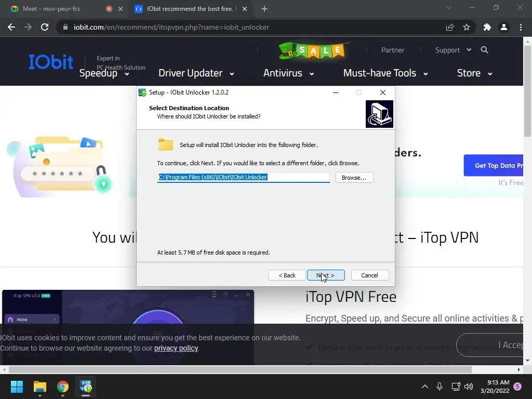Click the scrollbar down arrow

click(527, 361)
